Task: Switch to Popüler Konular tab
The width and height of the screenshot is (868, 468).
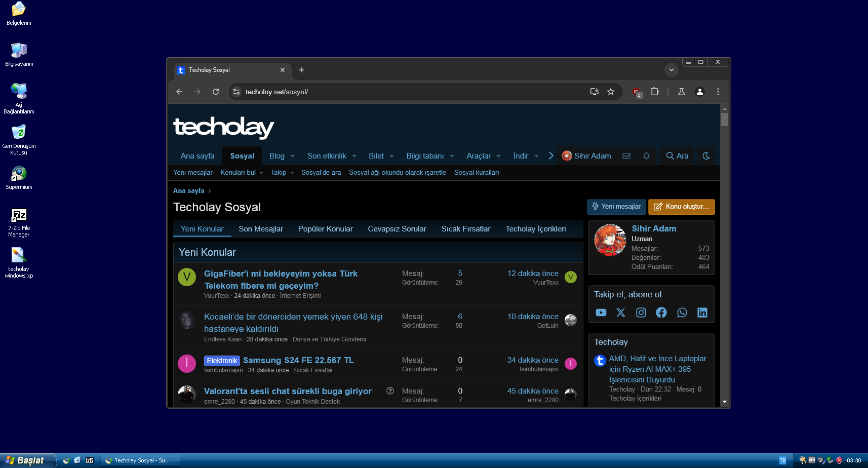Action: (x=326, y=229)
